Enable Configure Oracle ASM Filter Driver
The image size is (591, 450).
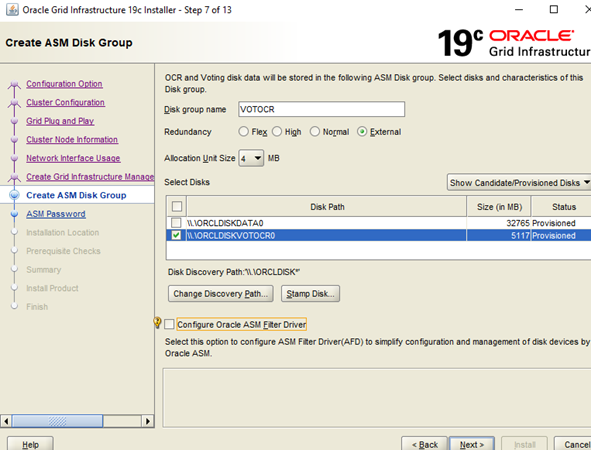[x=169, y=324]
